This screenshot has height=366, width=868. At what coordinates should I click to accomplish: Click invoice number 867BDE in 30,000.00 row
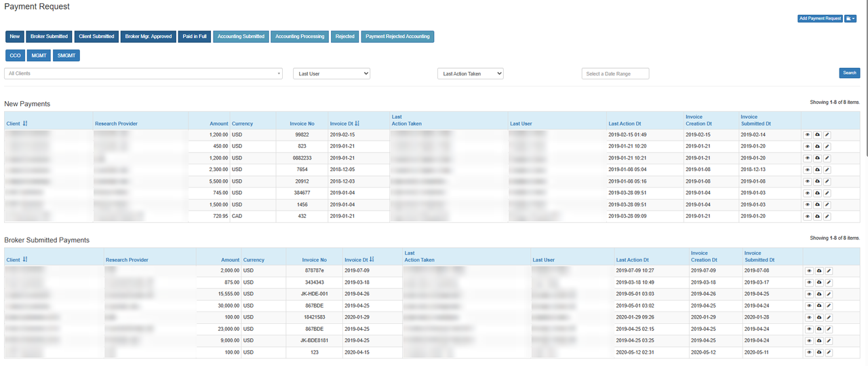click(314, 306)
